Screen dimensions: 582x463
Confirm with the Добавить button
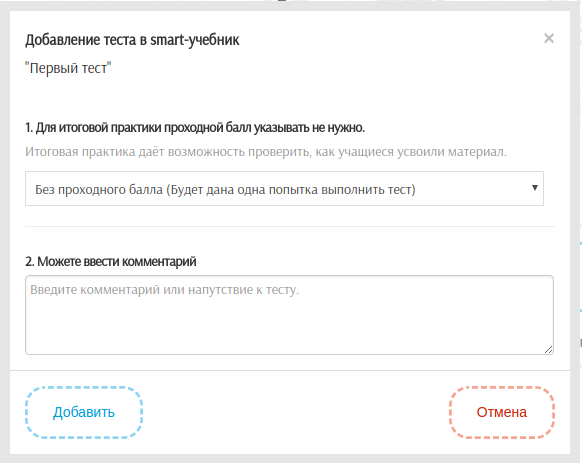coord(84,412)
